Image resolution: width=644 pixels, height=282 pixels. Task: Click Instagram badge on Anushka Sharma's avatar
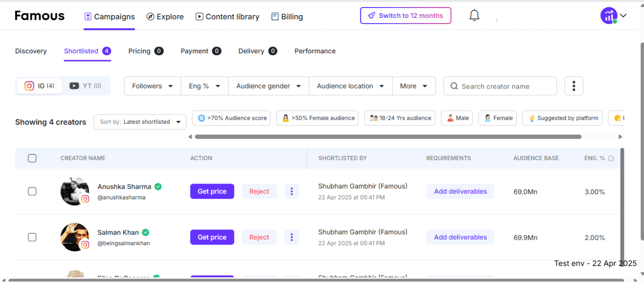85,199
